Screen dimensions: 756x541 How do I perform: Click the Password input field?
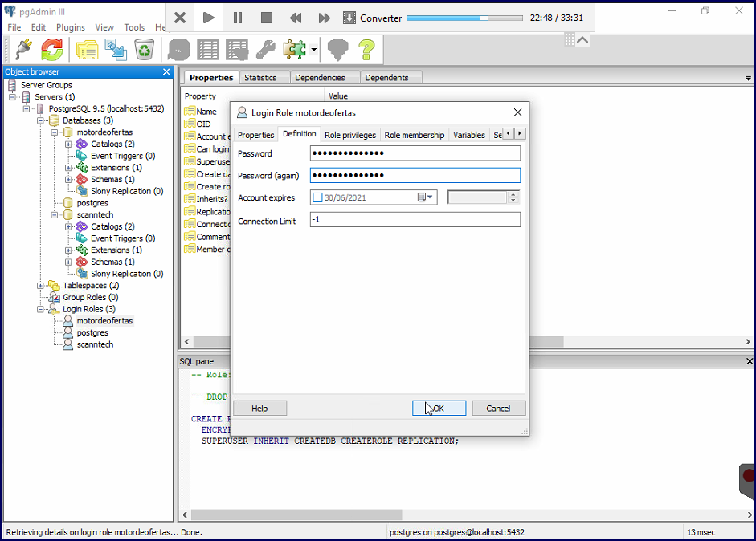click(415, 153)
